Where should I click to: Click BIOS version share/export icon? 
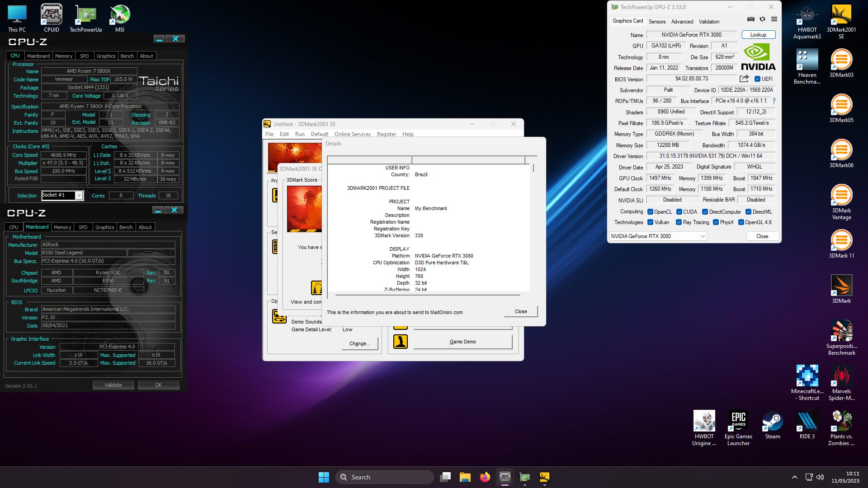pos(744,79)
